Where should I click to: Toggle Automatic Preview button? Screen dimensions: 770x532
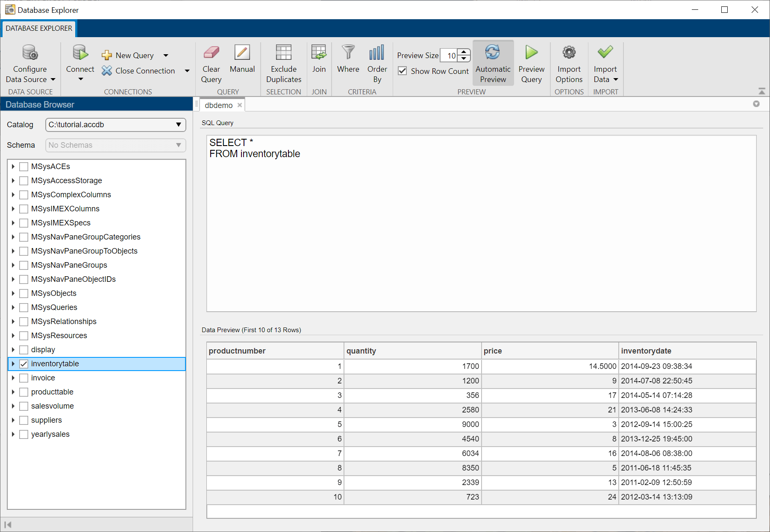(x=493, y=63)
